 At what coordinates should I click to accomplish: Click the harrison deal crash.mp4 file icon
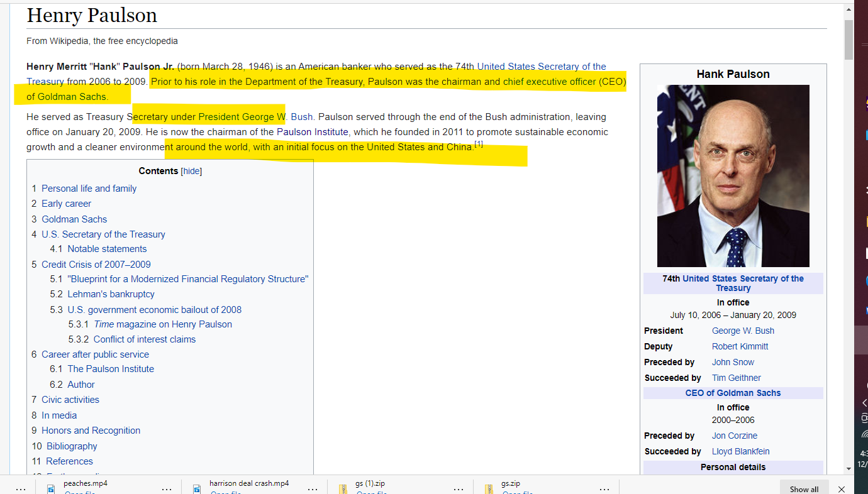pos(197,488)
